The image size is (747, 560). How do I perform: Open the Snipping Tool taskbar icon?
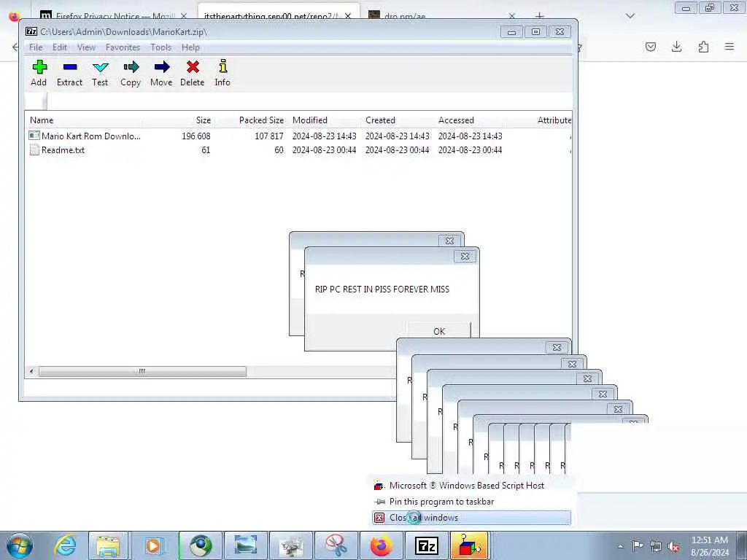coord(336,545)
